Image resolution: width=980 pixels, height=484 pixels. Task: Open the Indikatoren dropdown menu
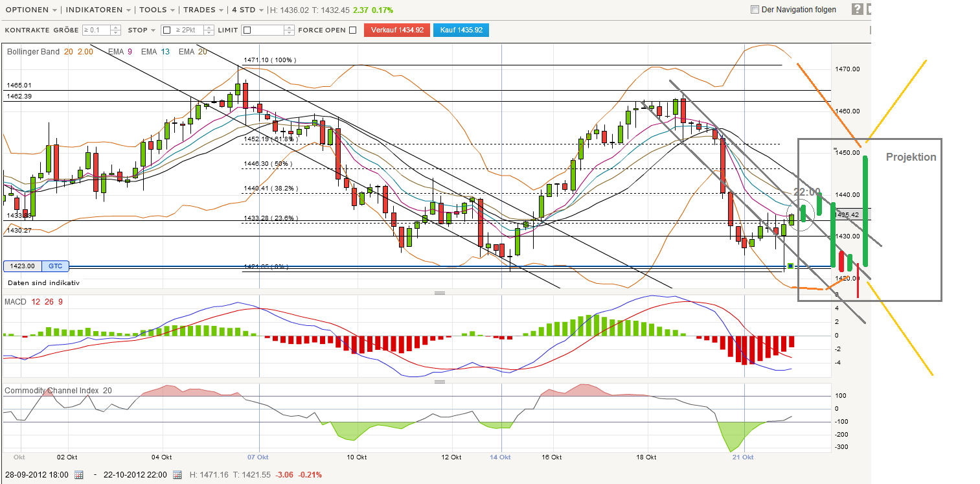pyautogui.click(x=97, y=10)
